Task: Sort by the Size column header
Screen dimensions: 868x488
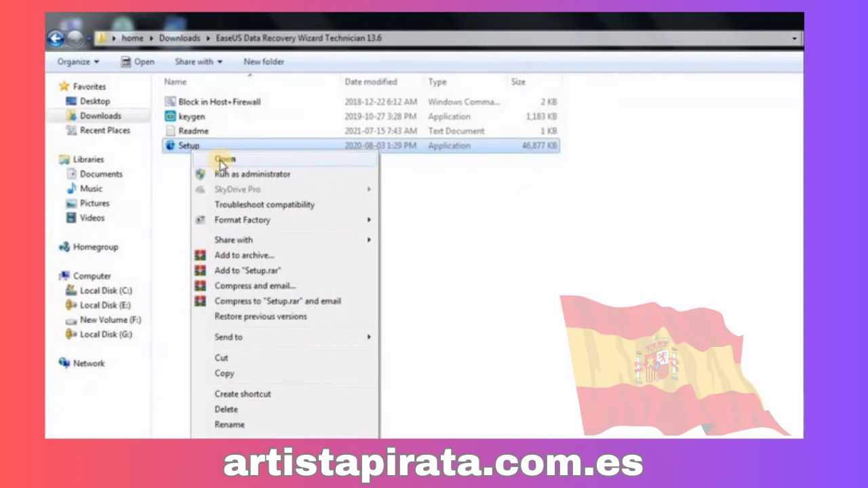Action: (518, 82)
